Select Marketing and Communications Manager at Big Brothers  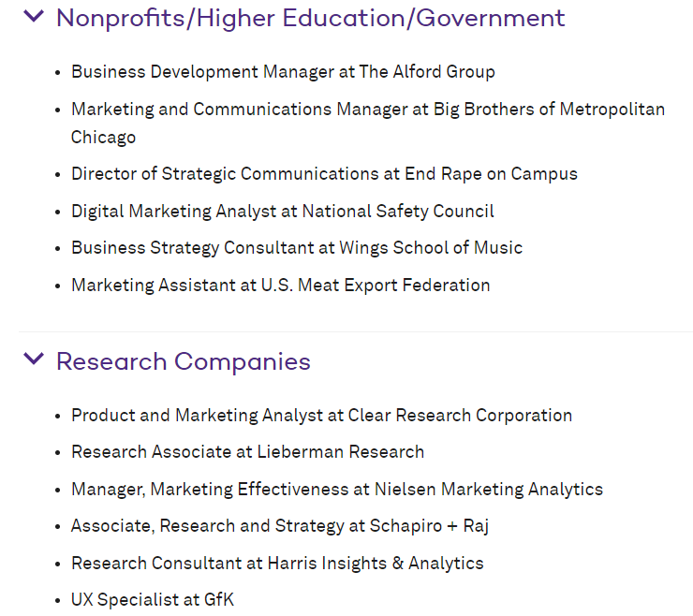(x=368, y=123)
